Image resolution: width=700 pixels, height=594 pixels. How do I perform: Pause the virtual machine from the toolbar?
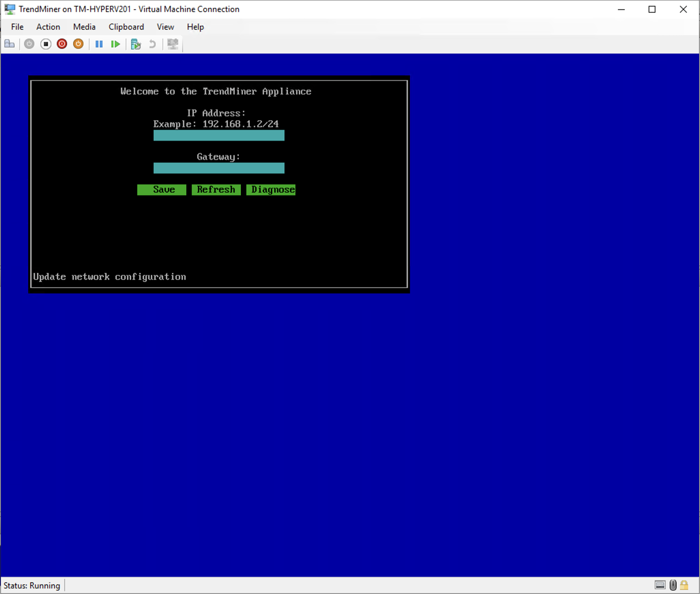tap(99, 44)
